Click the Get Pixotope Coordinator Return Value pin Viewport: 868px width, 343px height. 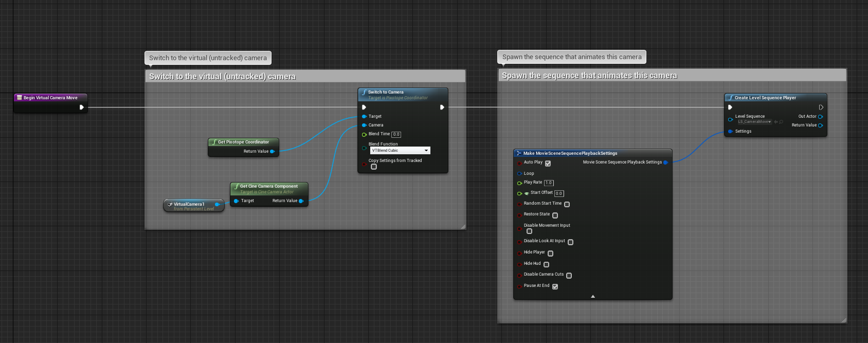(272, 151)
